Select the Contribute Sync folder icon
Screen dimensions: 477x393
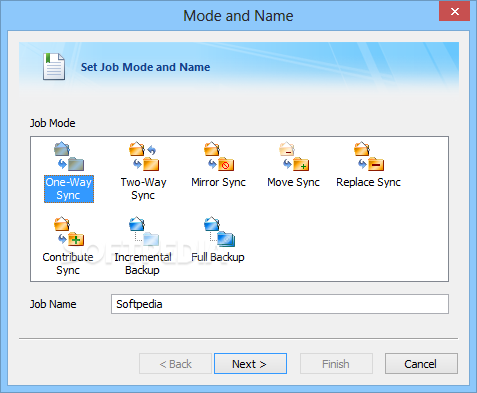tap(69, 231)
